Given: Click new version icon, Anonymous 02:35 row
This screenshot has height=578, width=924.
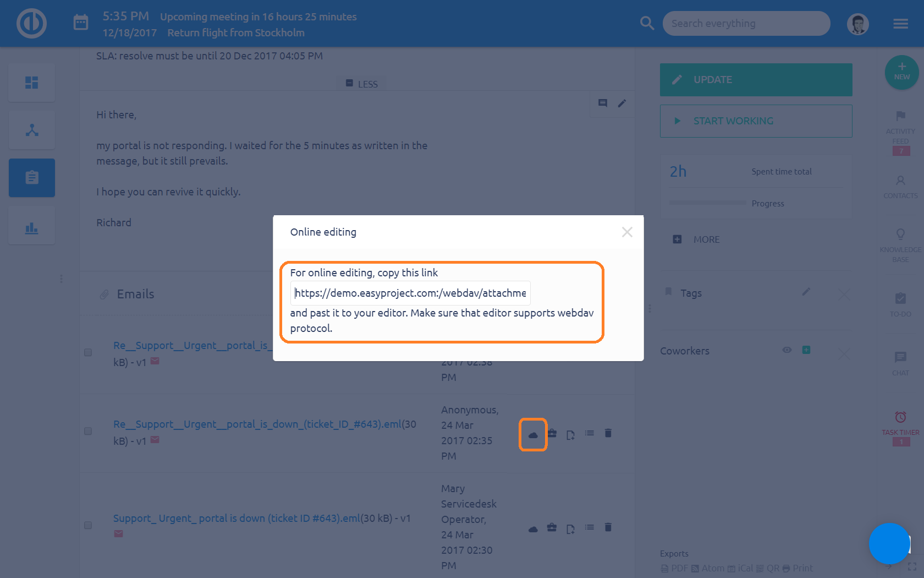Looking at the screenshot, I should tap(571, 435).
